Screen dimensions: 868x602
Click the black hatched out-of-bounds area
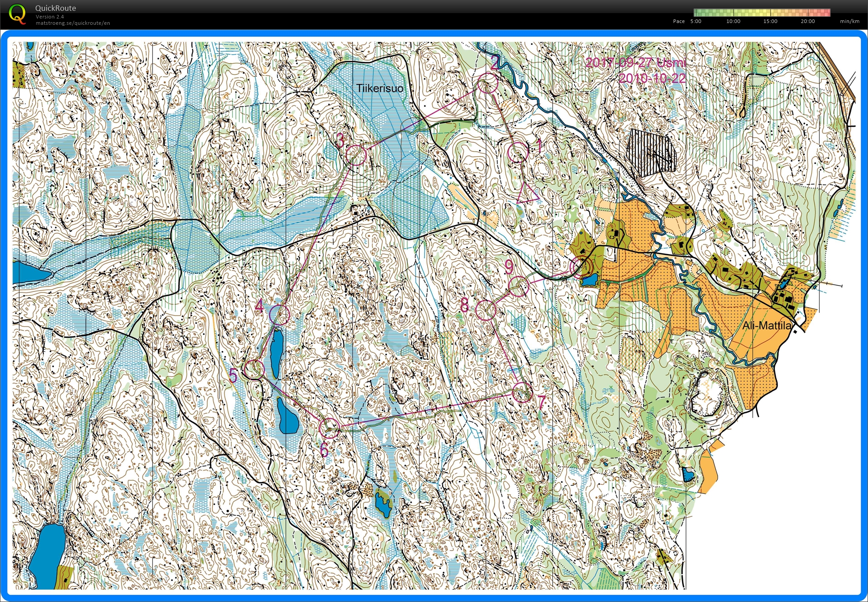652,153
